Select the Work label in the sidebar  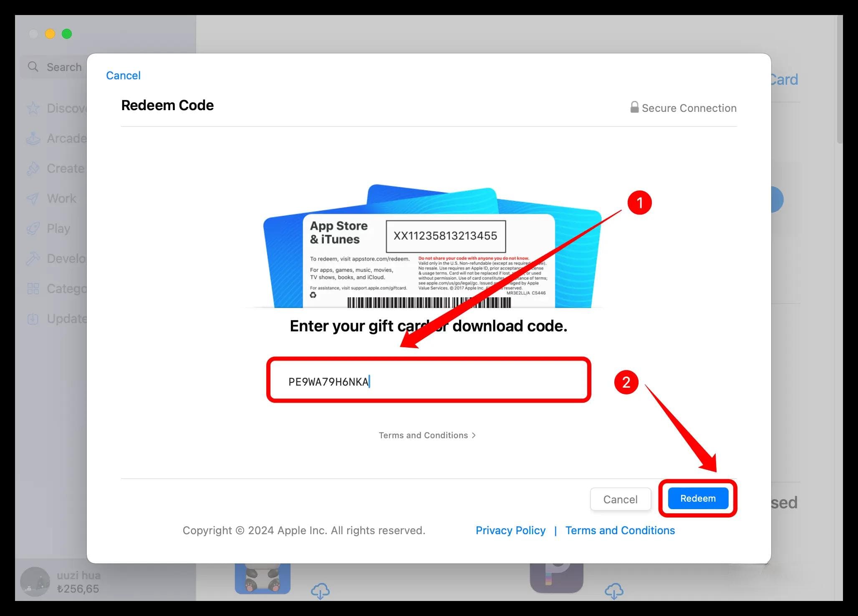click(62, 198)
